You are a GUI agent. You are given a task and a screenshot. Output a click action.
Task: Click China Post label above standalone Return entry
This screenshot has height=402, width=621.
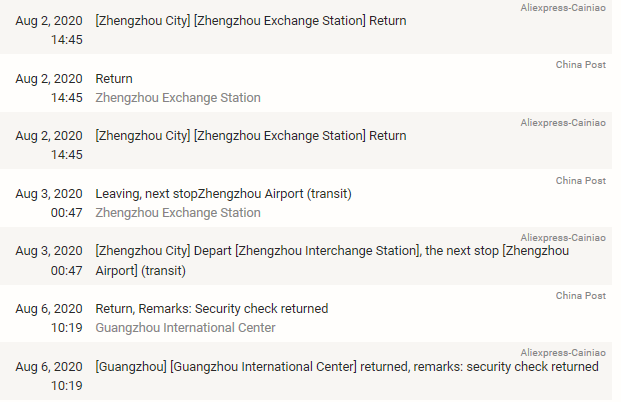click(581, 65)
